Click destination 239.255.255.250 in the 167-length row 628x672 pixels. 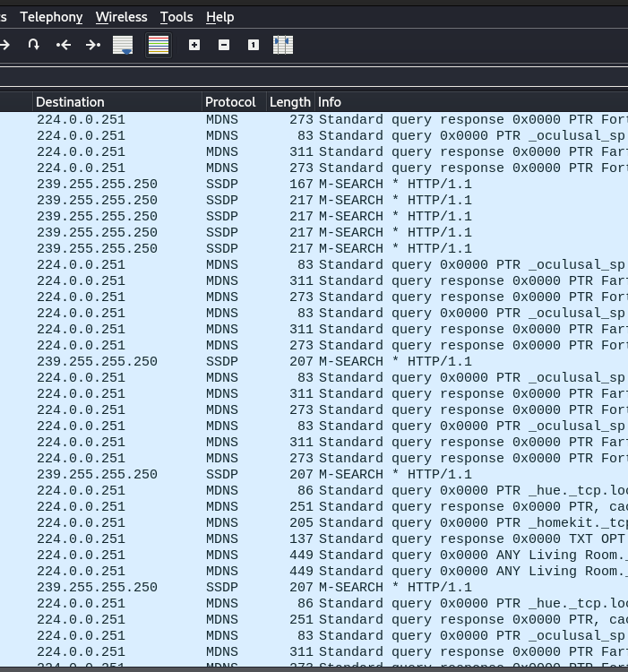98,185
